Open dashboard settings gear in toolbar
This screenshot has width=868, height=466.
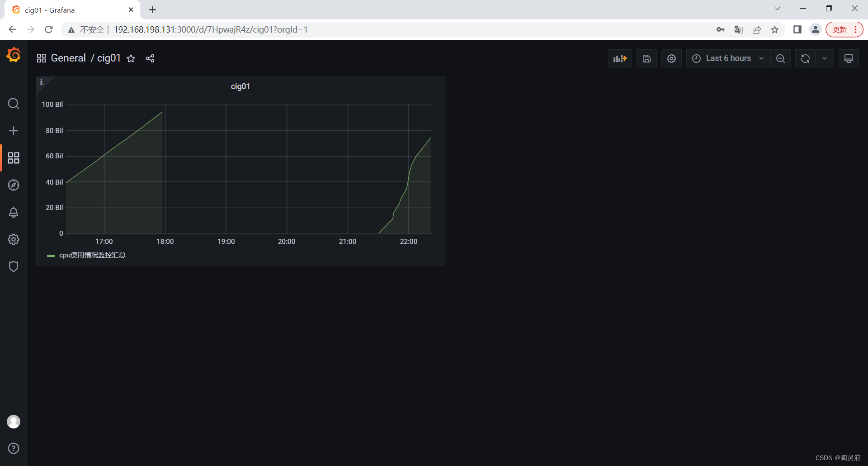672,58
